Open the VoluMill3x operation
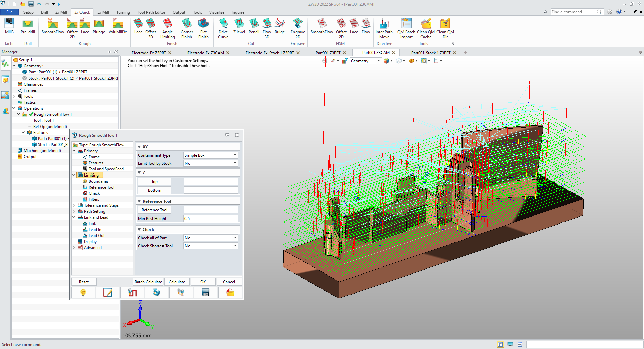This screenshot has width=644, height=349. tap(118, 26)
